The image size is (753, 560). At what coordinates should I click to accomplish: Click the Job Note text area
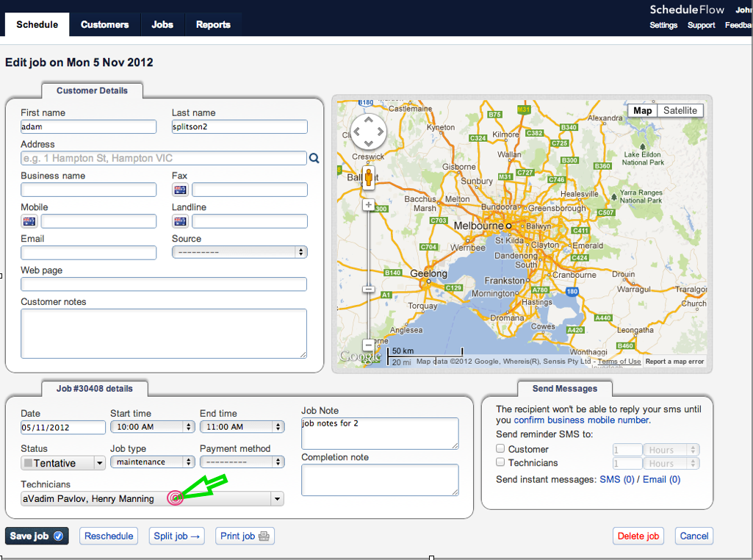point(380,434)
